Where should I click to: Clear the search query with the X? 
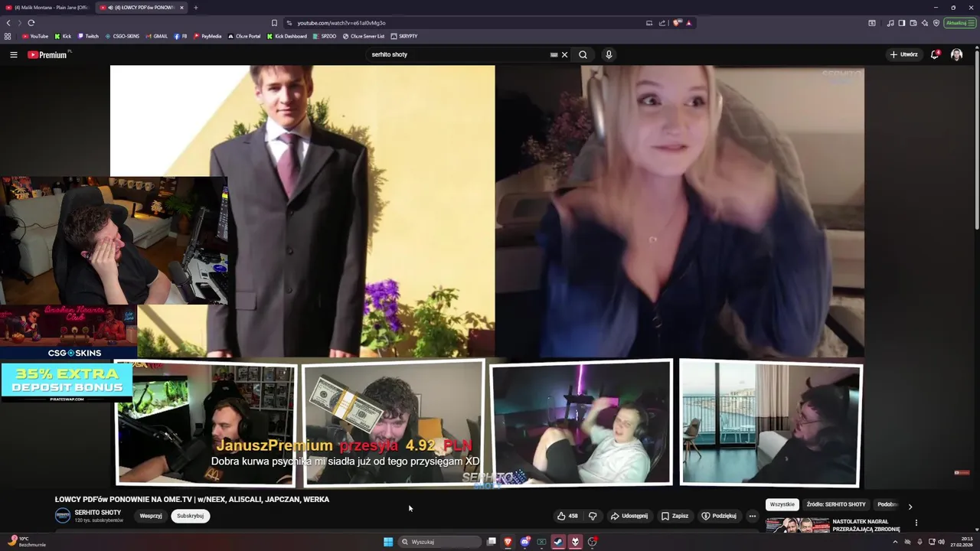pos(565,54)
